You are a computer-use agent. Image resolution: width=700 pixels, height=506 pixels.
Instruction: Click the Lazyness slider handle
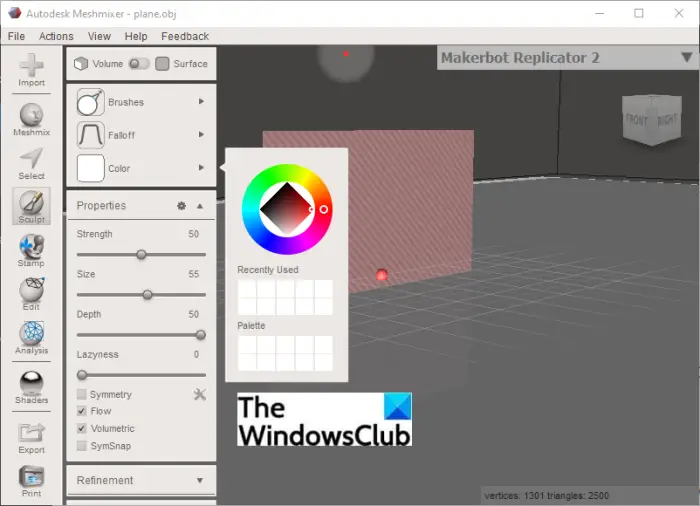tap(82, 375)
